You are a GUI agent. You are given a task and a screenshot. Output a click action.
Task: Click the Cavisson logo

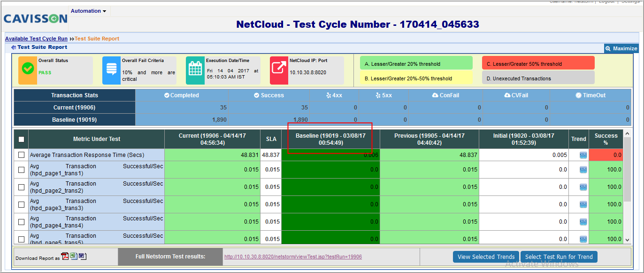coord(36,19)
